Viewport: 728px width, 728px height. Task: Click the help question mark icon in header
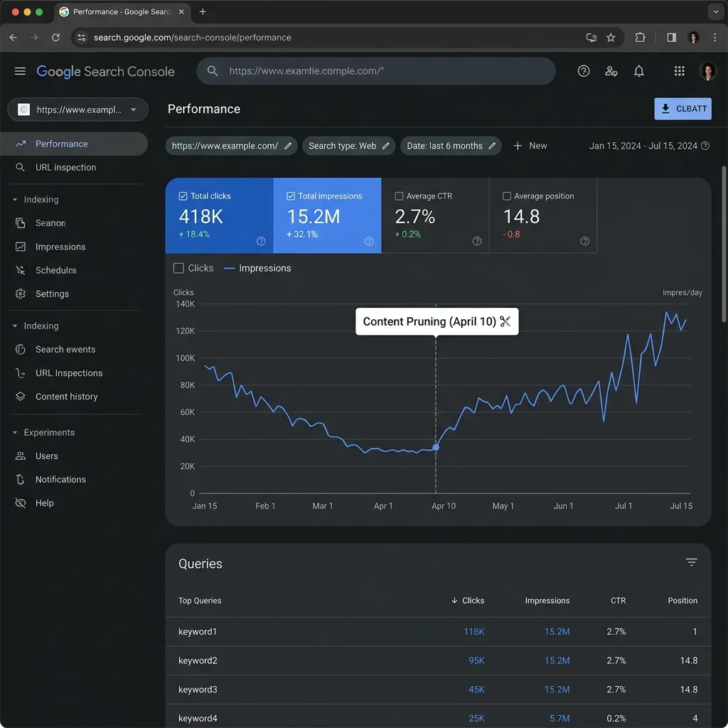pyautogui.click(x=584, y=71)
